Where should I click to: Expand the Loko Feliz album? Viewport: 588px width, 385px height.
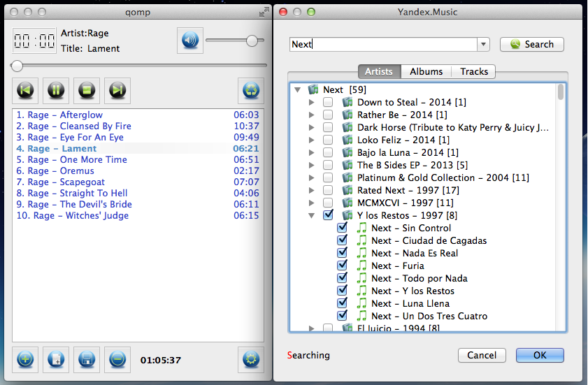[x=311, y=140]
